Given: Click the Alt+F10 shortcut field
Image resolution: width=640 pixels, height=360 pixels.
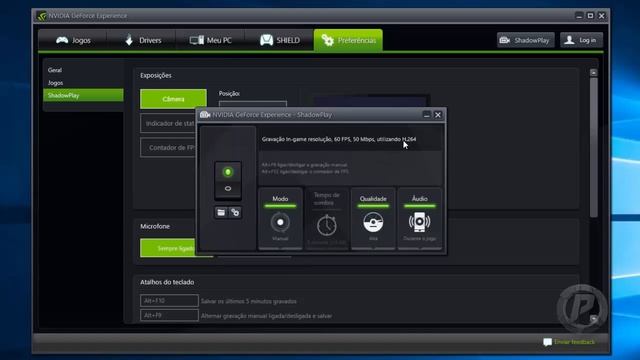Looking at the screenshot, I should (x=169, y=301).
